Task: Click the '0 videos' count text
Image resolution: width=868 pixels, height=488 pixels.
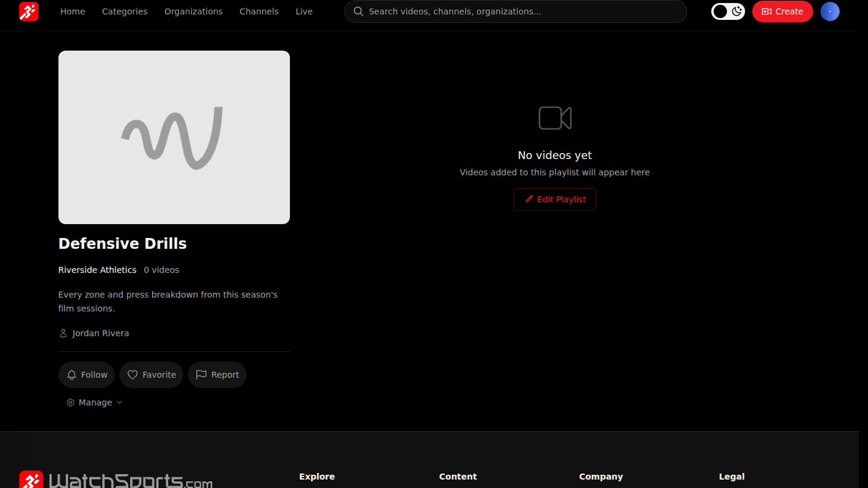Action: tap(162, 270)
